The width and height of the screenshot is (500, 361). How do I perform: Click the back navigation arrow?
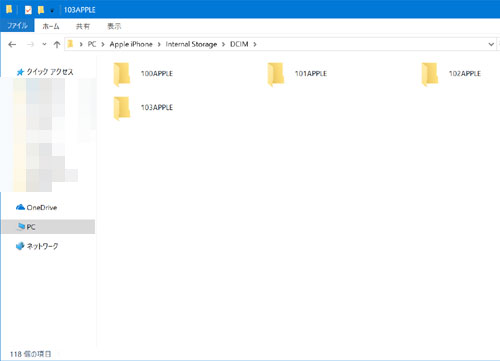point(12,44)
